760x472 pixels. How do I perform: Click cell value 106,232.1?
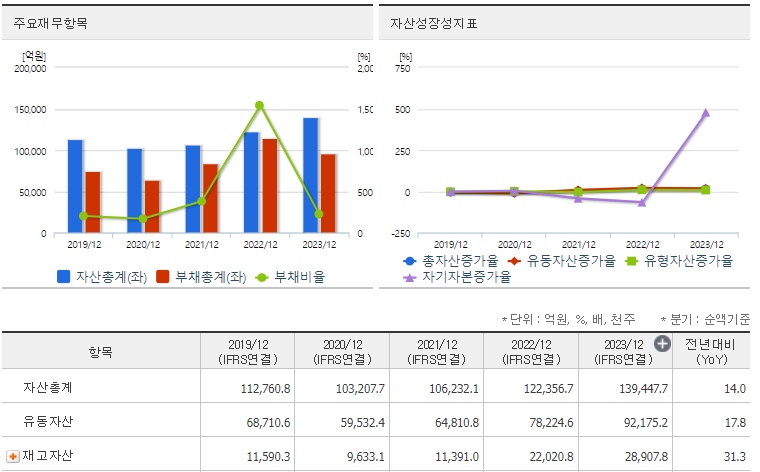click(x=454, y=389)
